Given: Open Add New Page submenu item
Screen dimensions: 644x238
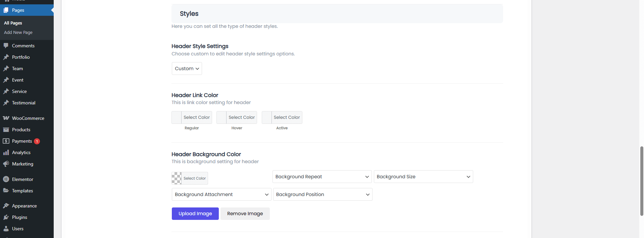Looking at the screenshot, I should click(x=18, y=33).
